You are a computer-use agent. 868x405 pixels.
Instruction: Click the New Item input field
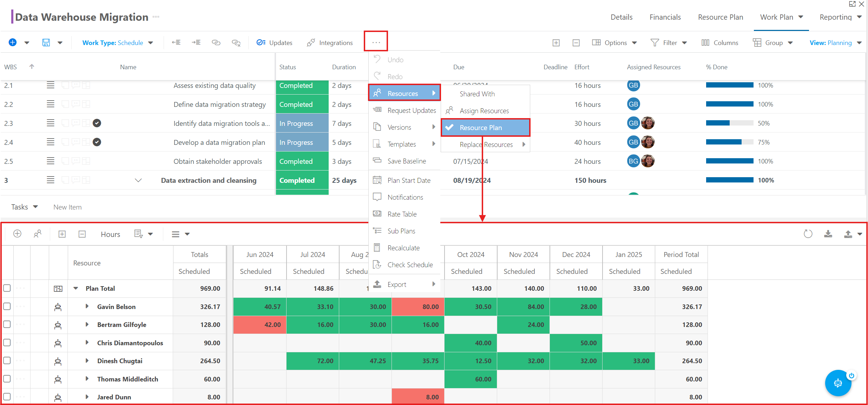[x=67, y=207]
